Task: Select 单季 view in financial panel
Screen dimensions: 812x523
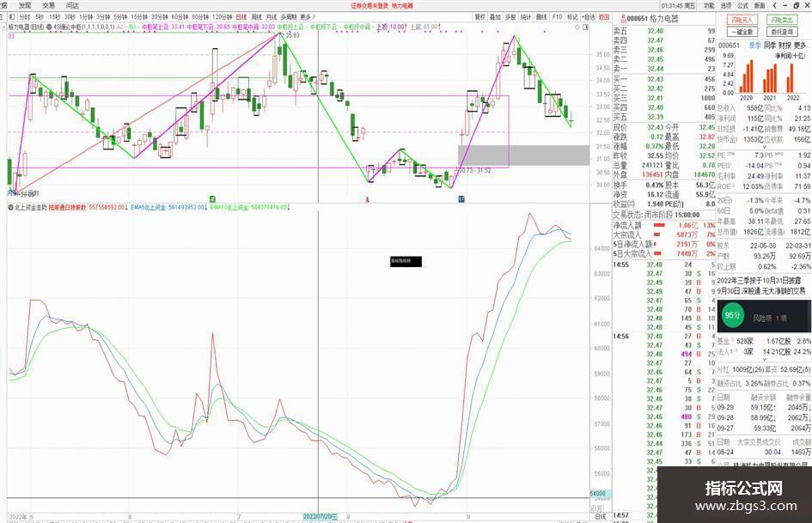Action: pos(755,46)
